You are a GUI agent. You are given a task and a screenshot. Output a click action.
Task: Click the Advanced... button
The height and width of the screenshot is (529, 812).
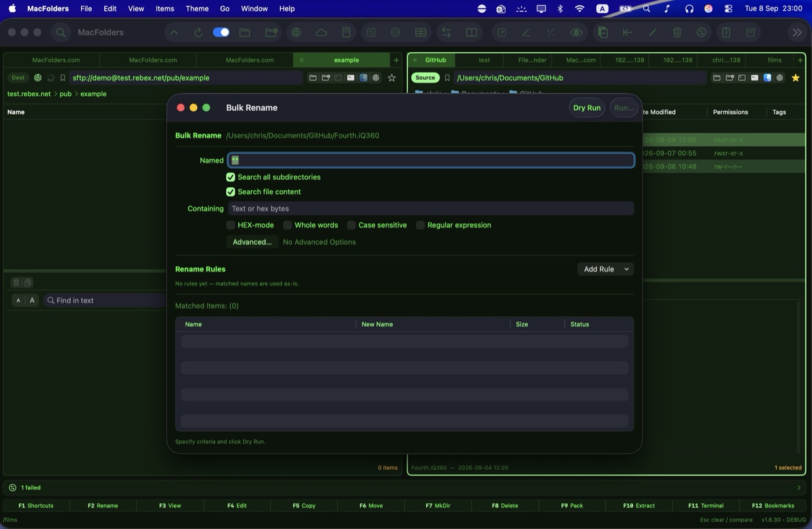(x=252, y=242)
